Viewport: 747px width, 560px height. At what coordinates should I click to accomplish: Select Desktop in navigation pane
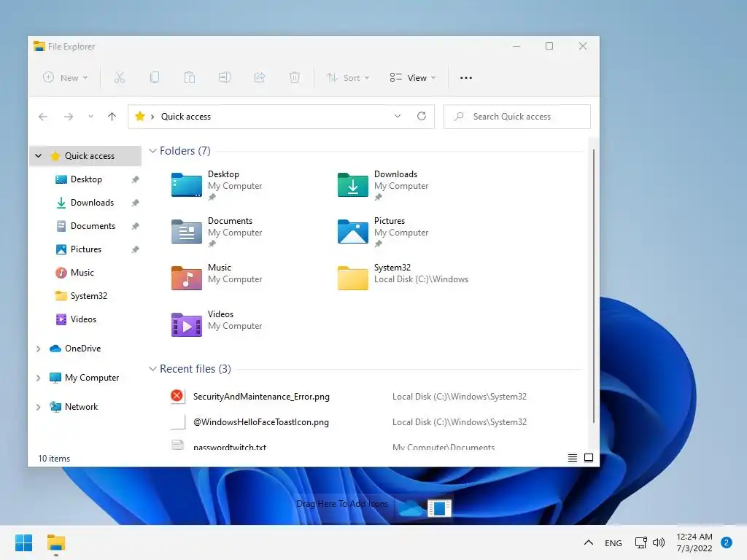pos(86,179)
